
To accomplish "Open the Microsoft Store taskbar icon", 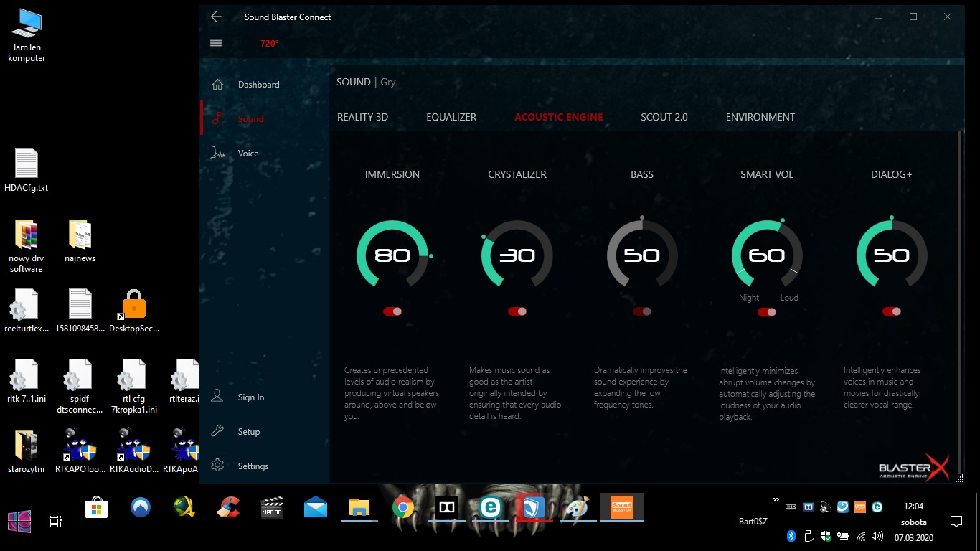I will pyautogui.click(x=96, y=507).
